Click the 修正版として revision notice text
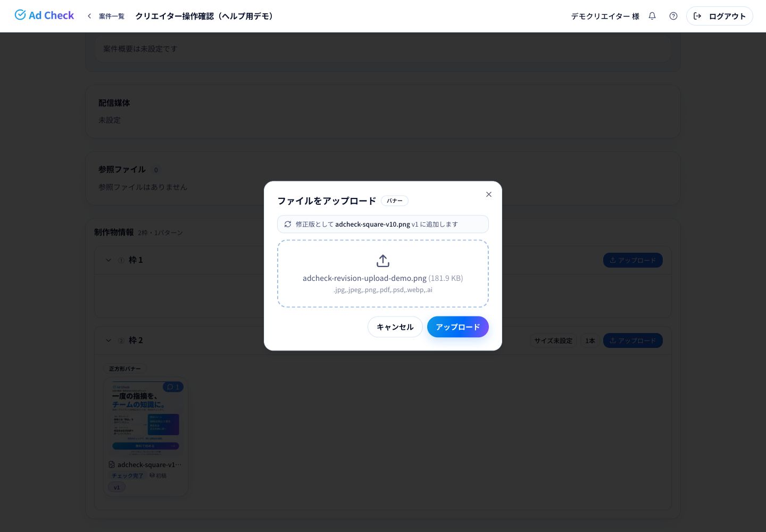 pyautogui.click(x=377, y=224)
